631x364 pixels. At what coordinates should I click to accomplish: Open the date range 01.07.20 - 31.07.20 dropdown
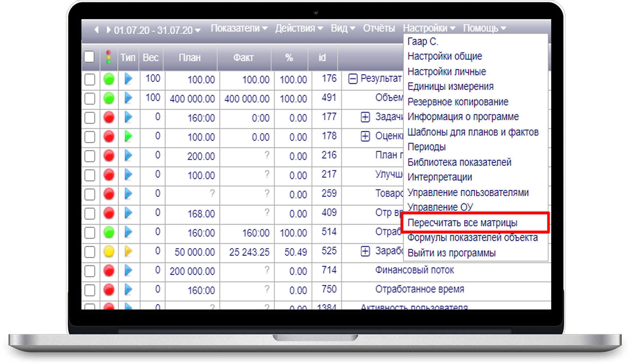157,30
